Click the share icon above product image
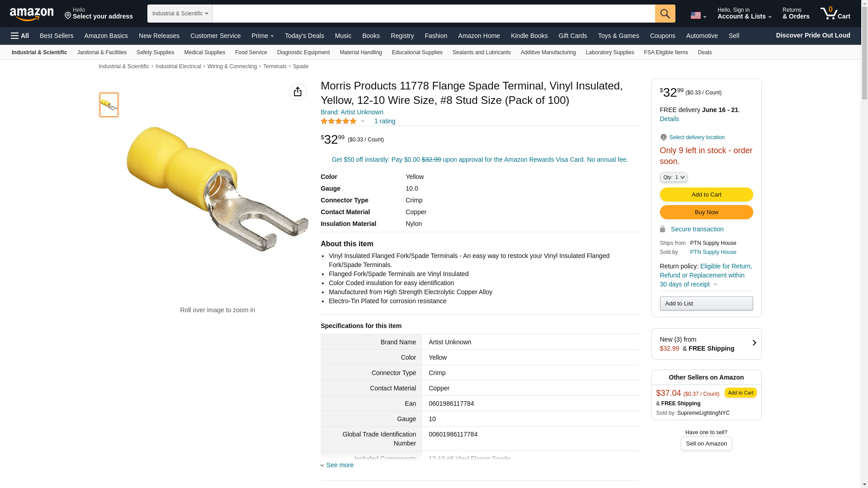This screenshot has width=868, height=488. tap(297, 92)
